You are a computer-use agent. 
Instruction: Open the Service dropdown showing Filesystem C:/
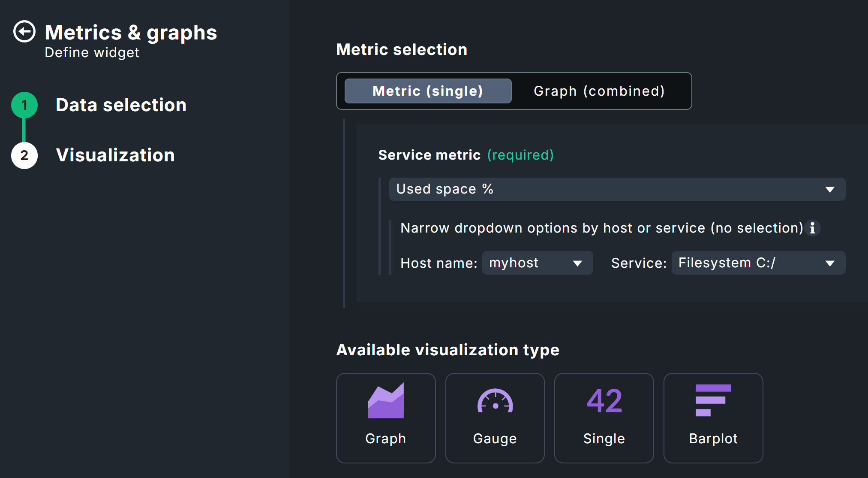point(757,263)
